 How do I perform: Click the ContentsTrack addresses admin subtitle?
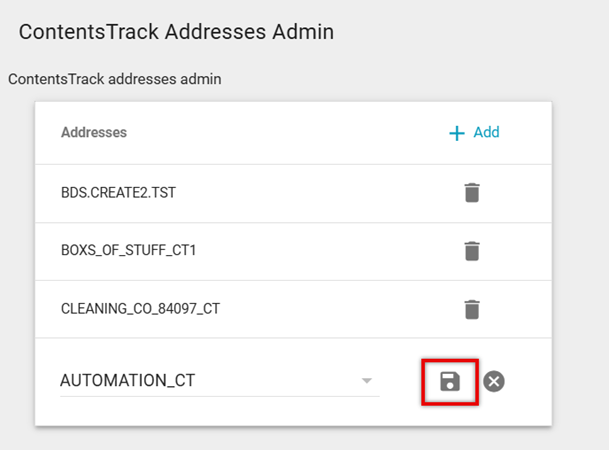point(114,78)
